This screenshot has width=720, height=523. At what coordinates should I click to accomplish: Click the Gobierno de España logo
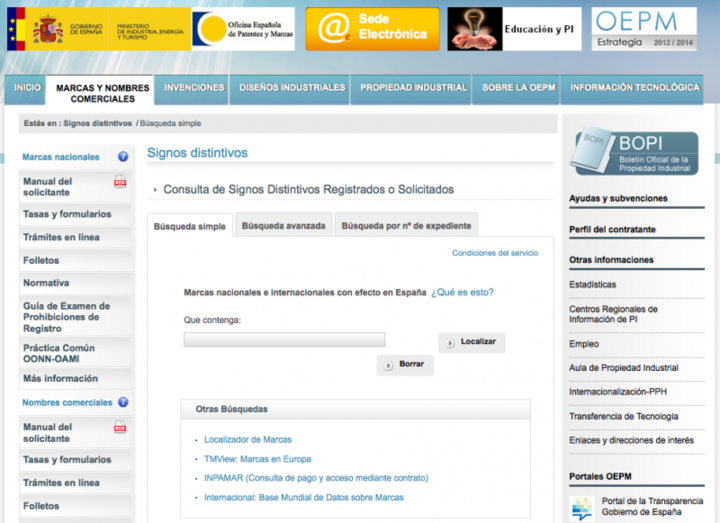click(x=95, y=29)
